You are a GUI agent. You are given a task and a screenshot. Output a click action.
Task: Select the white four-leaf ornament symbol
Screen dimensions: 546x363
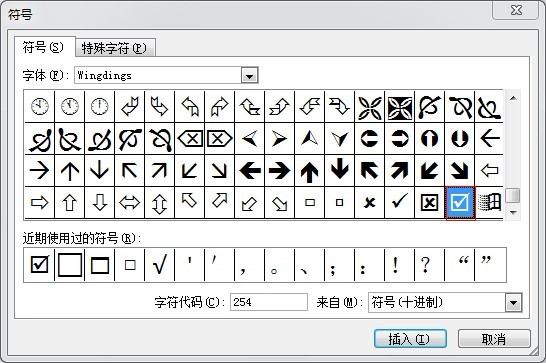pyautogui.click(x=369, y=107)
